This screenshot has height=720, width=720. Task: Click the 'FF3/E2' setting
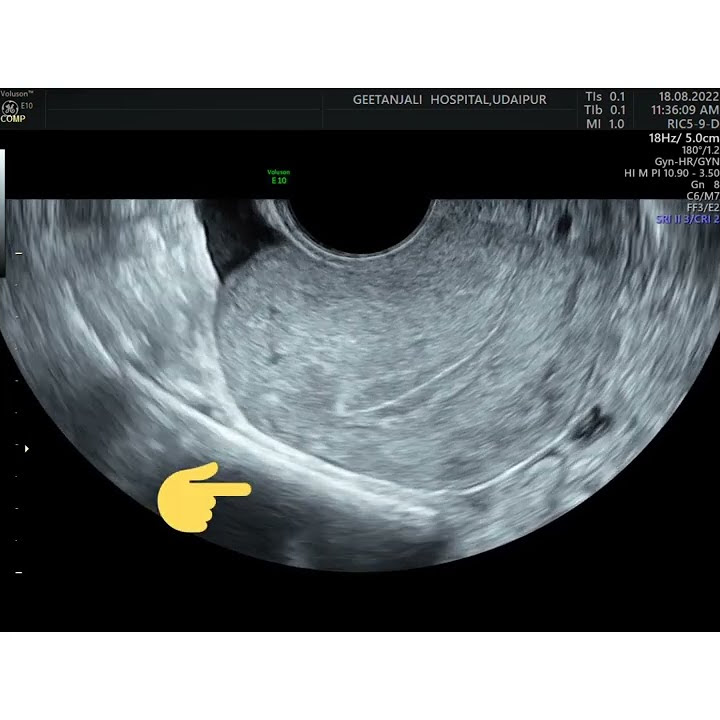click(703, 208)
